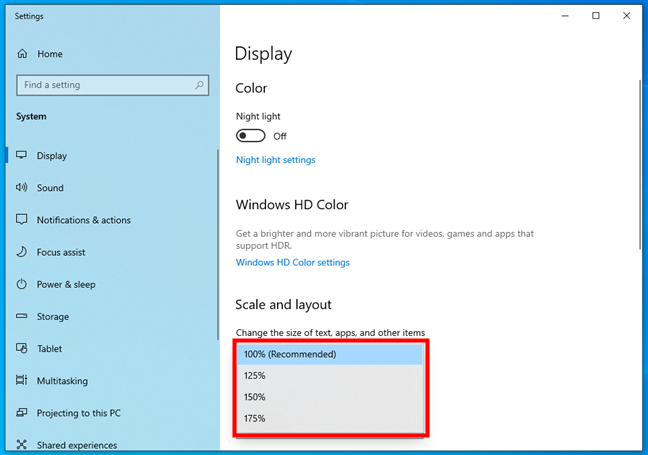
Task: Open Shared experiences settings
Action: [x=77, y=445]
